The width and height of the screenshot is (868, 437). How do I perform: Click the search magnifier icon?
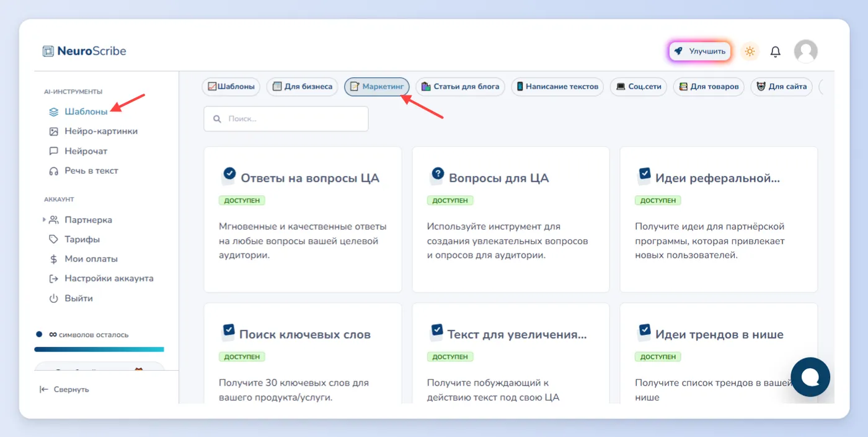pyautogui.click(x=217, y=118)
